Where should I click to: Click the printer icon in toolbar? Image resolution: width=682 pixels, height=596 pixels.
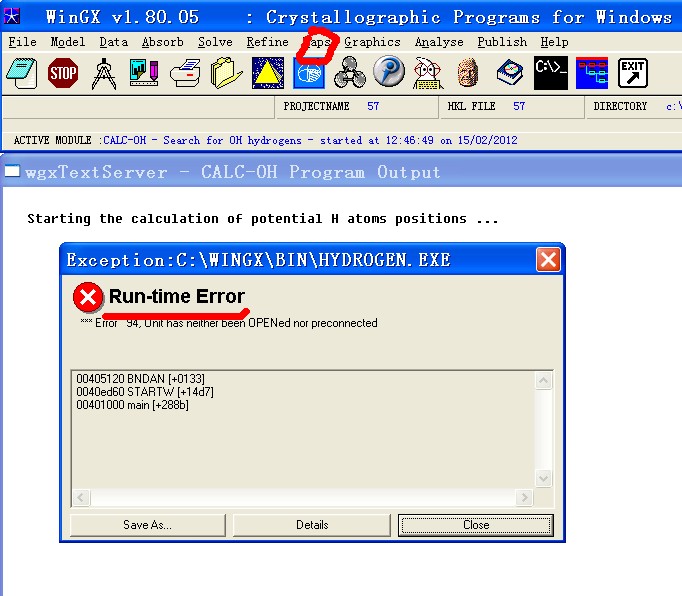pos(185,74)
